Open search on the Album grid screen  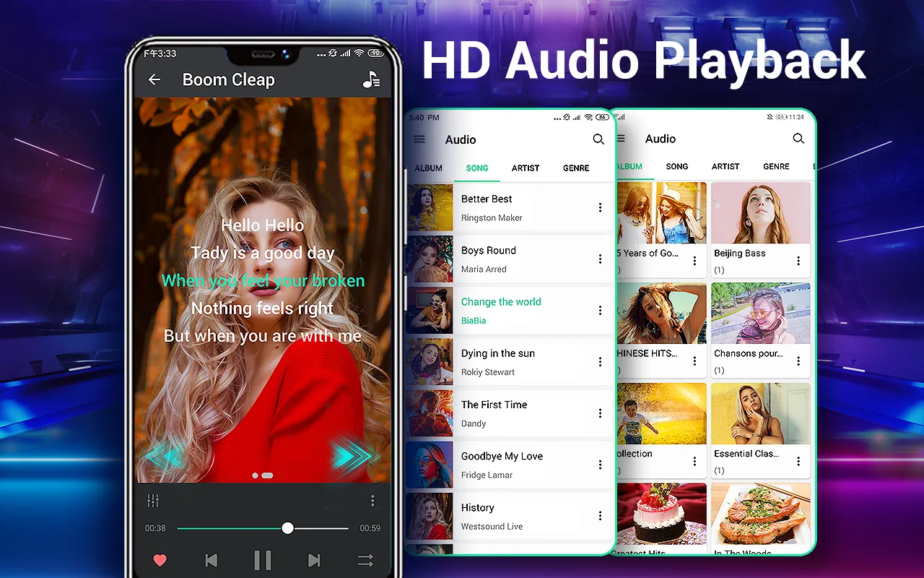pyautogui.click(x=798, y=138)
